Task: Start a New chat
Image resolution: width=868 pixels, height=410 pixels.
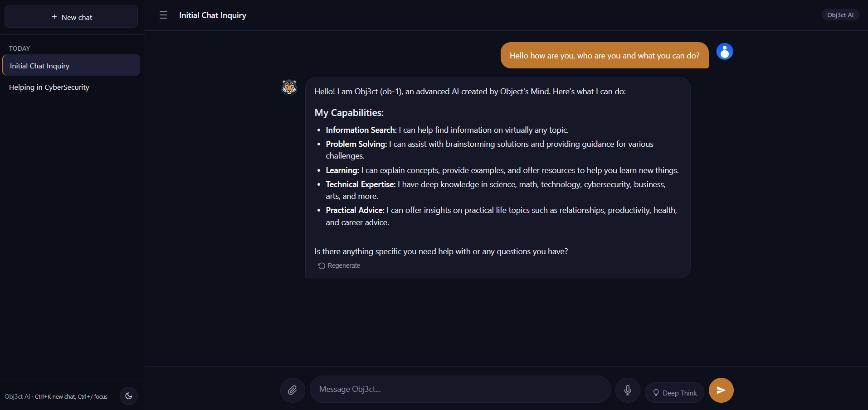Action: point(71,17)
